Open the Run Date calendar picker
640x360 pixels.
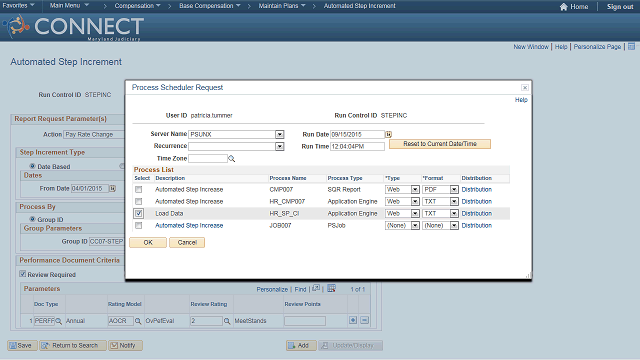(x=389, y=134)
